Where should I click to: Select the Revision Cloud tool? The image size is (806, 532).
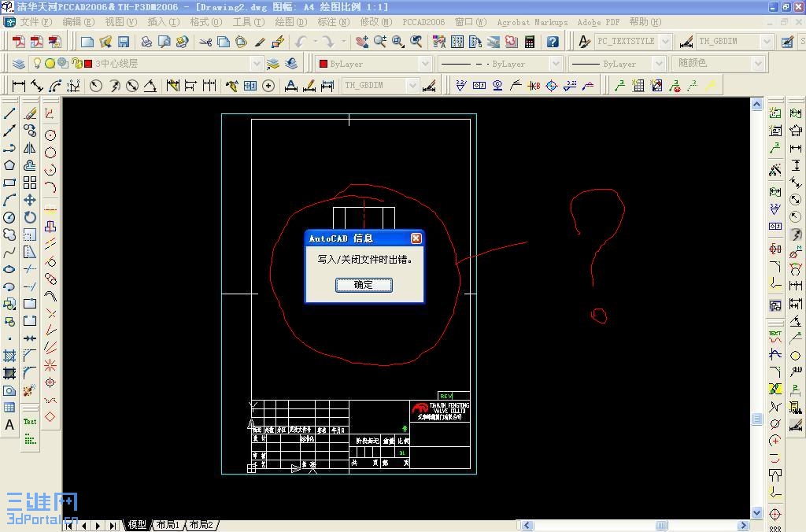point(9,235)
